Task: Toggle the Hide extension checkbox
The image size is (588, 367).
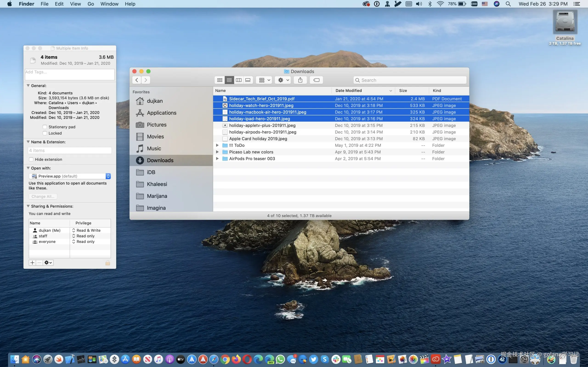Action: click(x=31, y=159)
